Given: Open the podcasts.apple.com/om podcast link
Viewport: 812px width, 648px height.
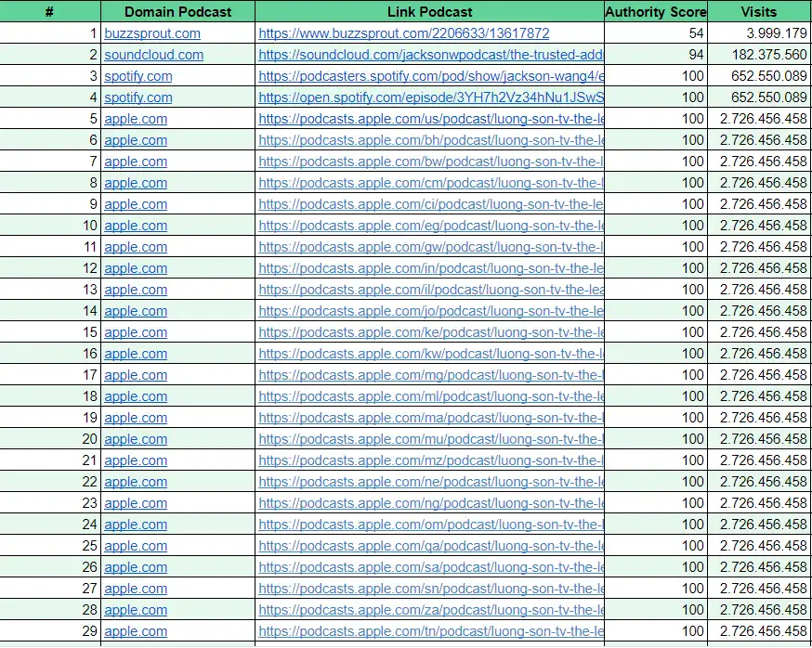Looking at the screenshot, I should 431,525.
